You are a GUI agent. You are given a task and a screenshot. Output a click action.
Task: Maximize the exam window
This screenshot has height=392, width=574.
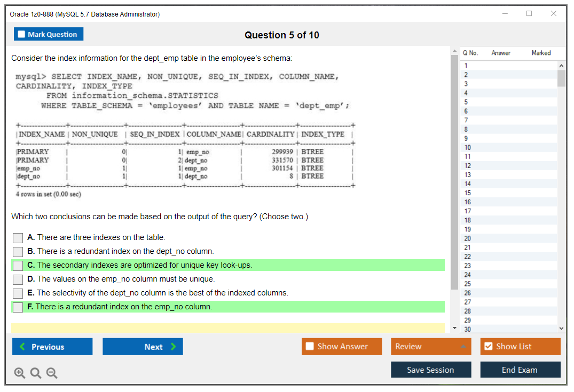(529, 14)
